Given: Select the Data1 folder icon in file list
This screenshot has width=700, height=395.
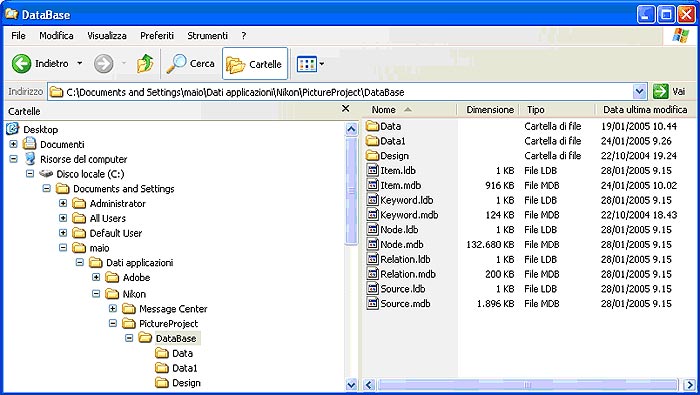Looking at the screenshot, I should pos(372,141).
